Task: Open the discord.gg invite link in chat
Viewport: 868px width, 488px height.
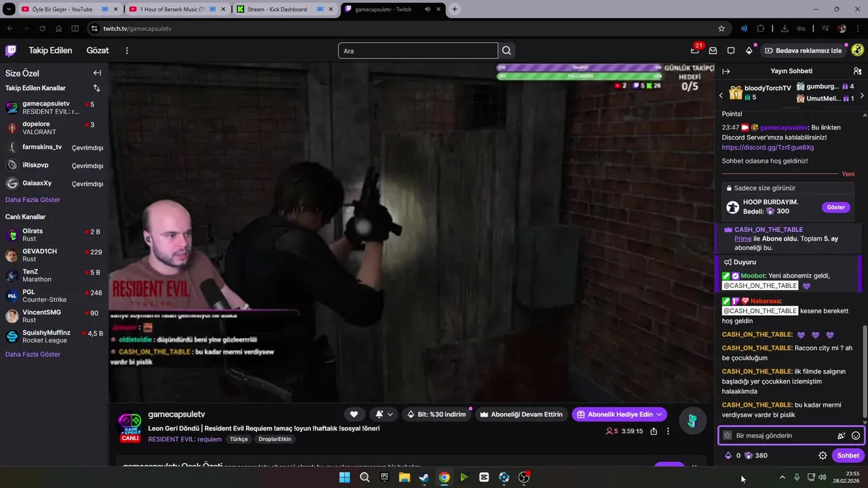Action: point(768,147)
